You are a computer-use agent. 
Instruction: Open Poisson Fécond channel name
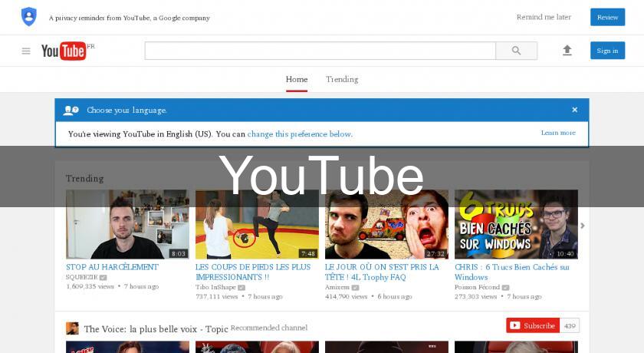477,287
